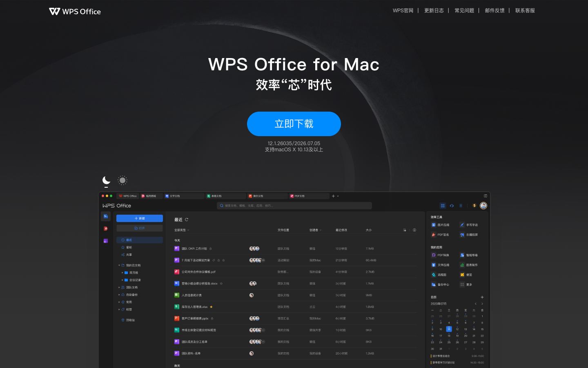Select the purple apps icon in the left rail
Image resolution: width=588 pixels, height=368 pixels.
coord(106,241)
